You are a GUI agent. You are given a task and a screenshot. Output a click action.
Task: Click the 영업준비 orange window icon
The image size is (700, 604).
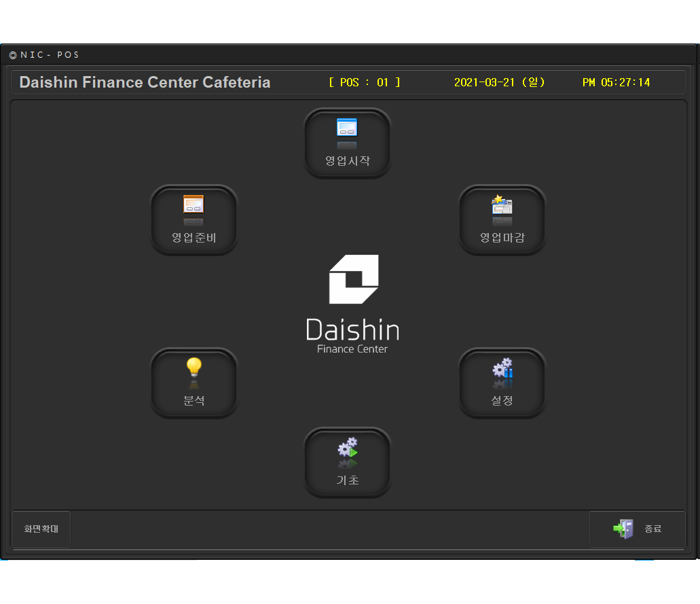(194, 205)
